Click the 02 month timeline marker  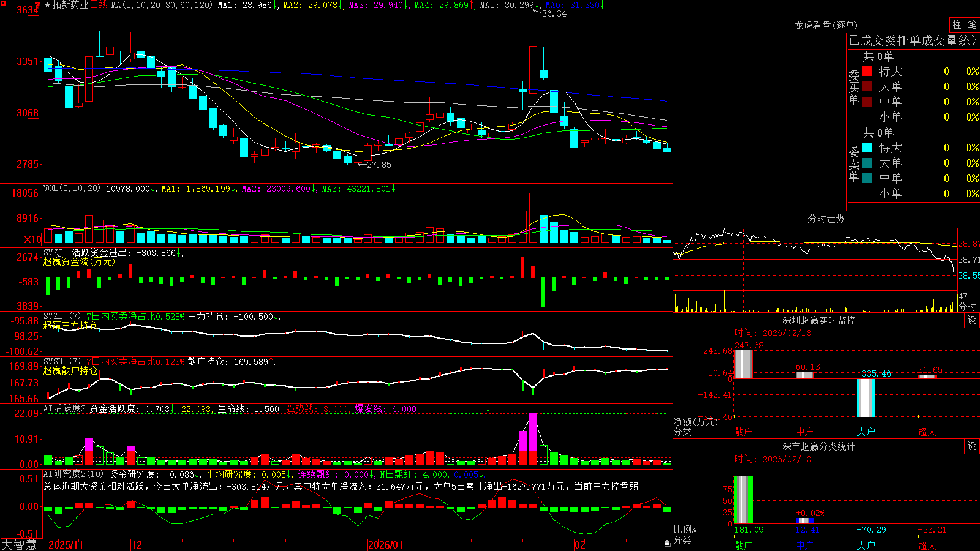[x=579, y=545]
